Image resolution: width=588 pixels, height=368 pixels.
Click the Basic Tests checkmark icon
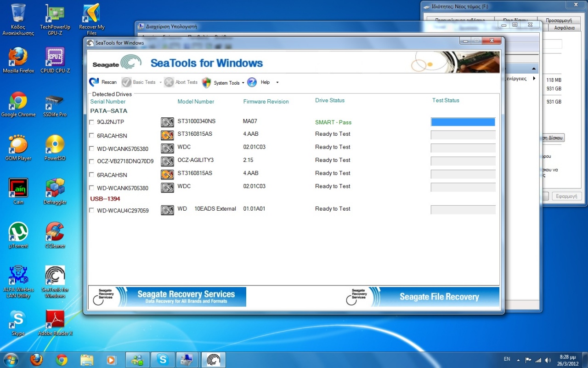(126, 82)
